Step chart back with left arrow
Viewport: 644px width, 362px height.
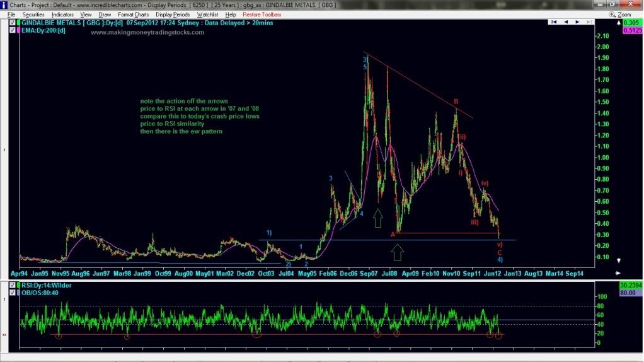tap(566, 22)
